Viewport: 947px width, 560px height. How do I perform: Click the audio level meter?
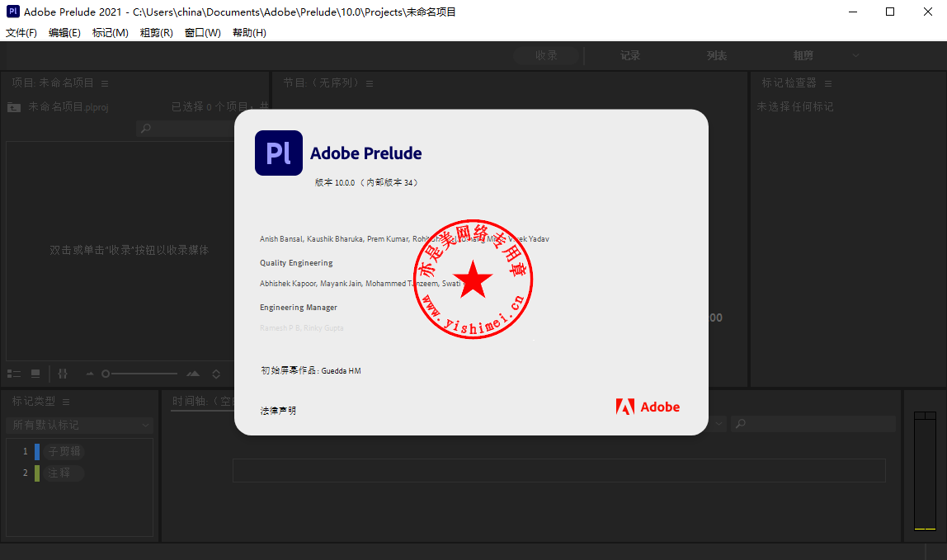(925, 471)
